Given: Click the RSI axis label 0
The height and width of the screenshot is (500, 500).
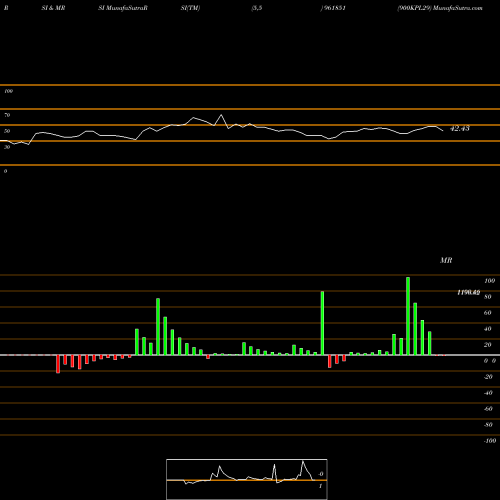Looking at the screenshot, I should 5,171.
